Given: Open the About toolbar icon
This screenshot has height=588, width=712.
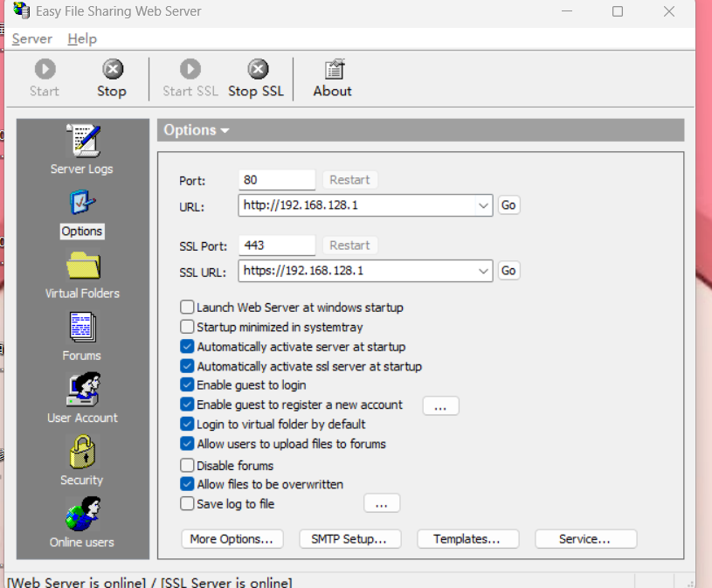Looking at the screenshot, I should (333, 70).
